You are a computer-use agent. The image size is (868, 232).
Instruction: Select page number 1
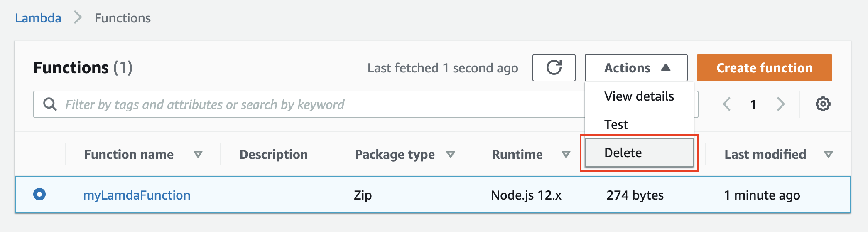[x=753, y=104]
